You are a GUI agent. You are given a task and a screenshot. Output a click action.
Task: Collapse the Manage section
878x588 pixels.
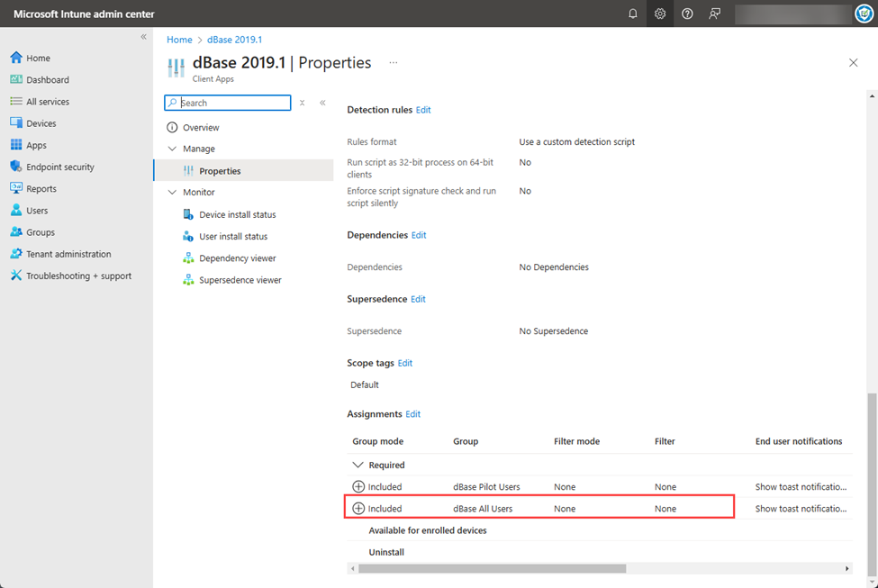pos(173,148)
